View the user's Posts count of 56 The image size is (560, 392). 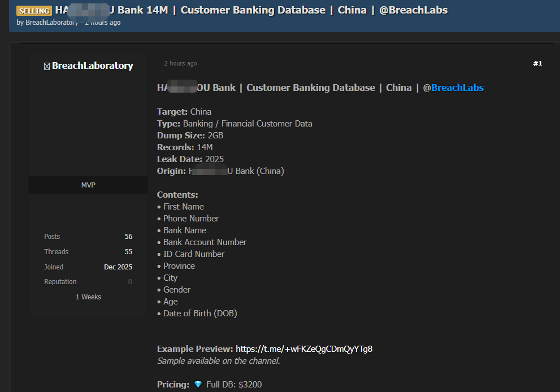pos(128,237)
